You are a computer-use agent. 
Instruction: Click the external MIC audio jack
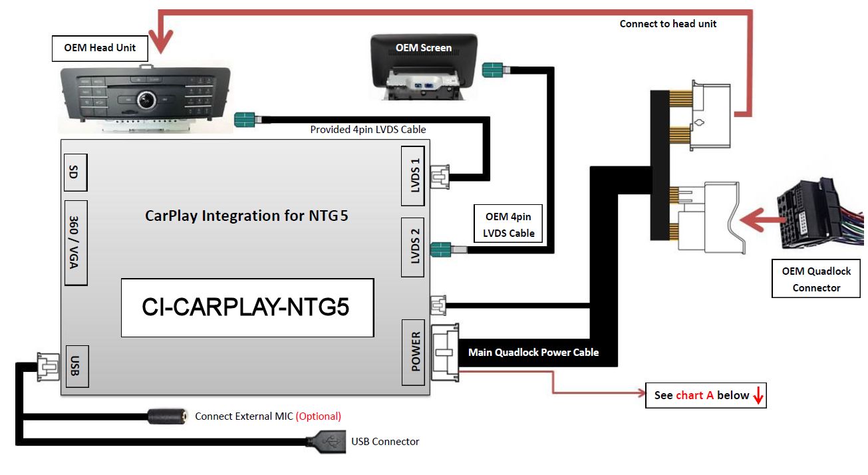point(168,416)
